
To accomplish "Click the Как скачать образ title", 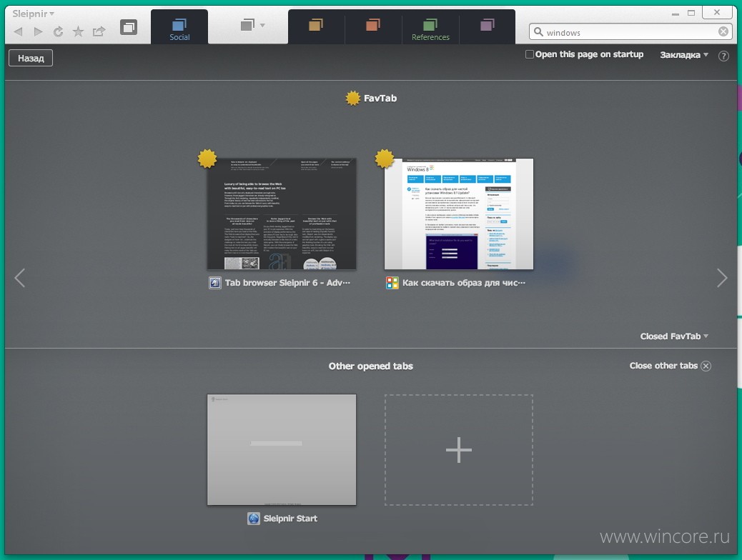I will click(x=464, y=283).
